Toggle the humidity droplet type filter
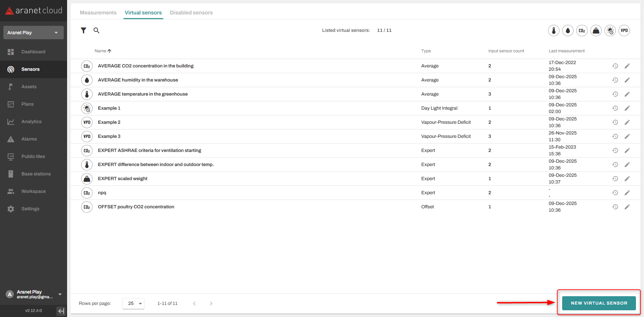This screenshot has height=317, width=644. coord(568,31)
